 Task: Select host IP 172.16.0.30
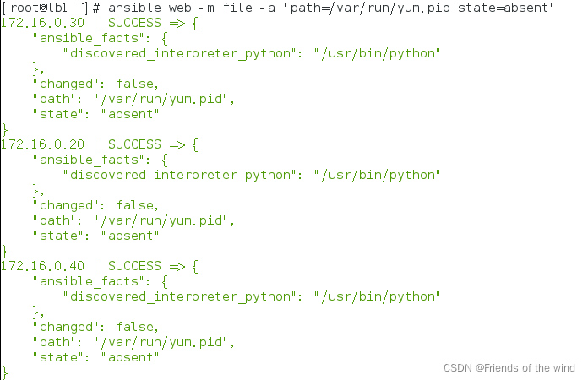coord(42,23)
